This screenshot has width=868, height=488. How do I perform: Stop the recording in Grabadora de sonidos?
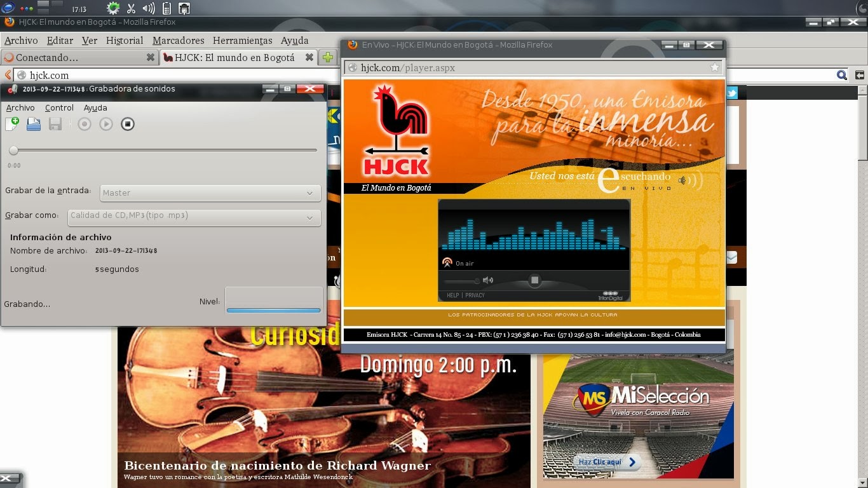[128, 124]
